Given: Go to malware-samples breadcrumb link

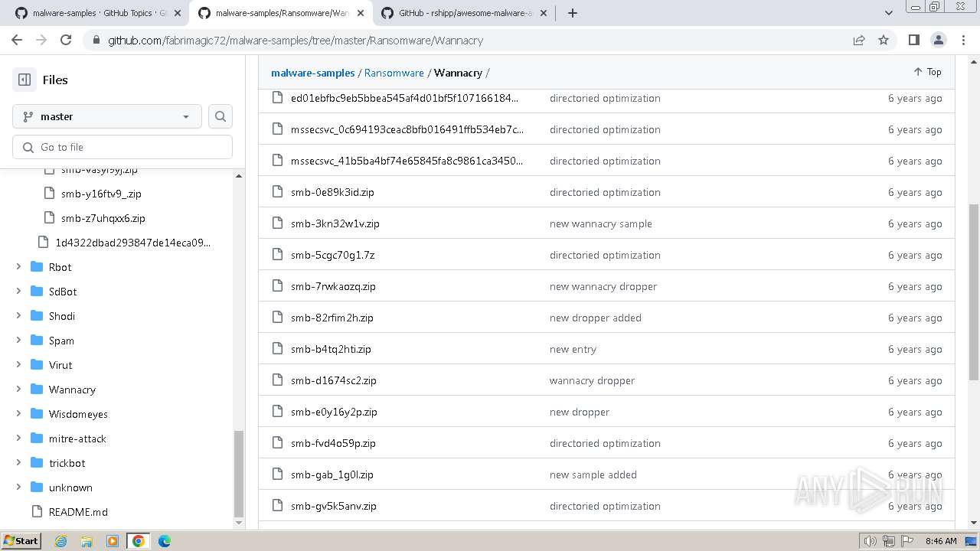Looking at the screenshot, I should point(313,73).
